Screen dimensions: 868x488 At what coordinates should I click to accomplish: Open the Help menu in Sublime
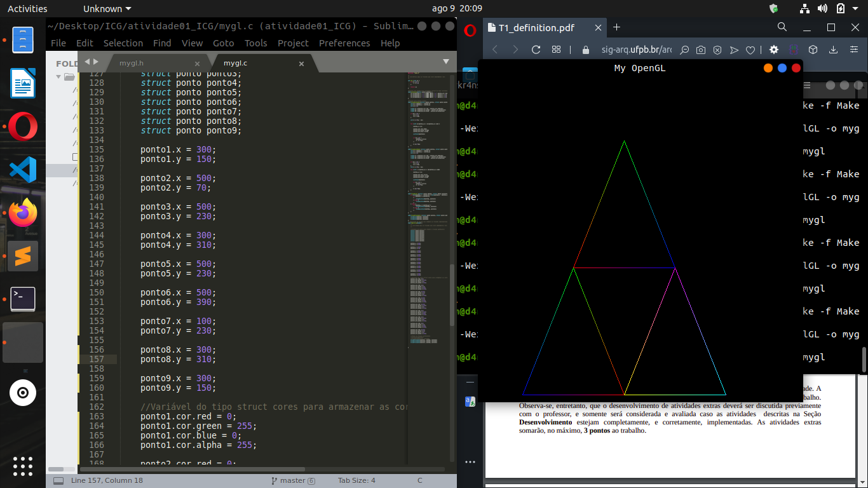[x=390, y=43]
